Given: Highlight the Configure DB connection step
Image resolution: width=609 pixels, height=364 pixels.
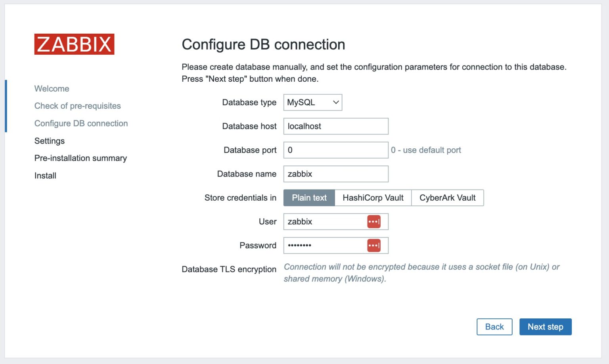Looking at the screenshot, I should (81, 123).
